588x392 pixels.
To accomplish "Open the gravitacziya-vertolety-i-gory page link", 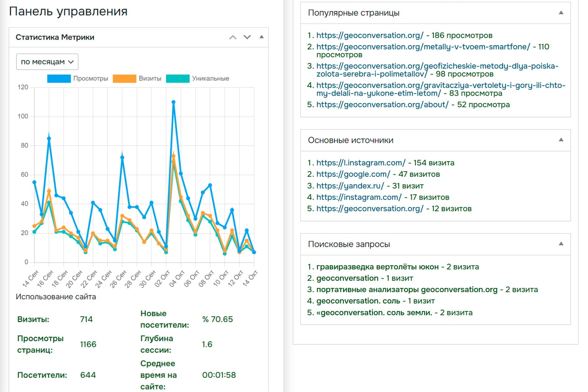I will pyautogui.click(x=441, y=85).
